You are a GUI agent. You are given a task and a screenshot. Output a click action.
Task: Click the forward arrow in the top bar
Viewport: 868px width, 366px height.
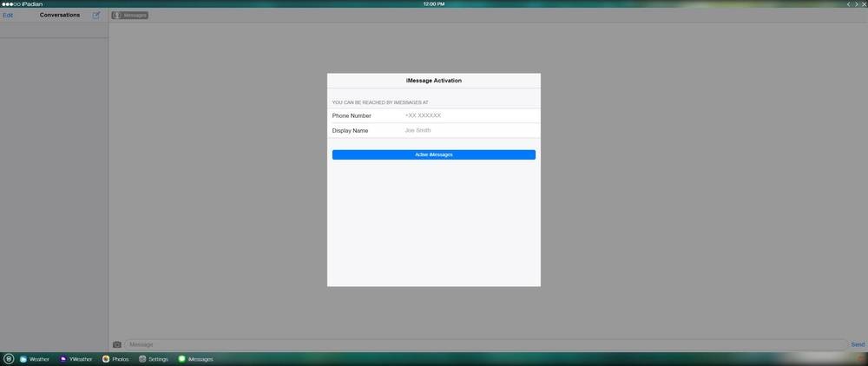[857, 3]
